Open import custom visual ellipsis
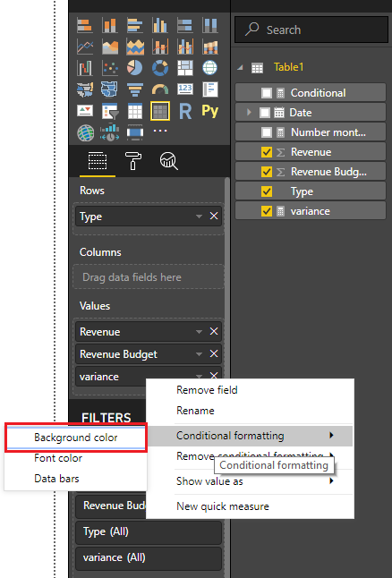The width and height of the screenshot is (392, 578). tap(160, 131)
